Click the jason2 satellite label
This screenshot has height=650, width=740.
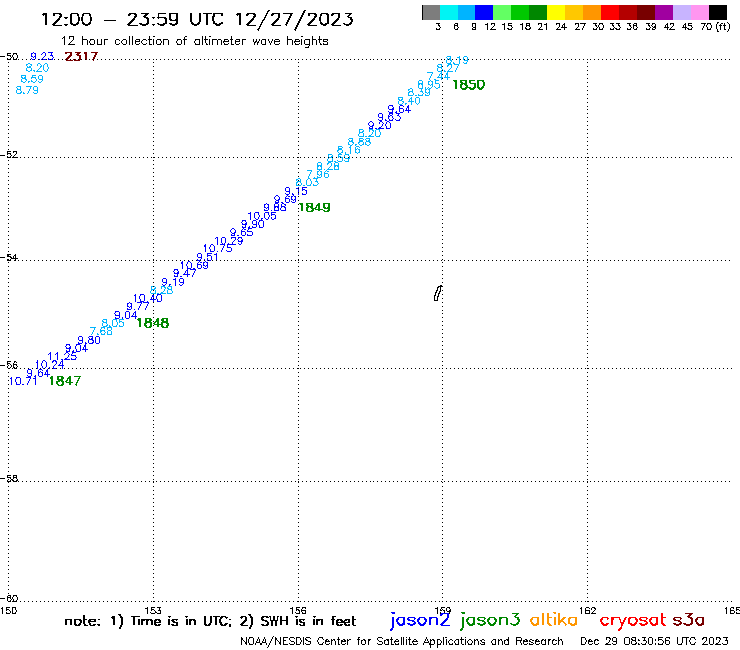coord(420,620)
